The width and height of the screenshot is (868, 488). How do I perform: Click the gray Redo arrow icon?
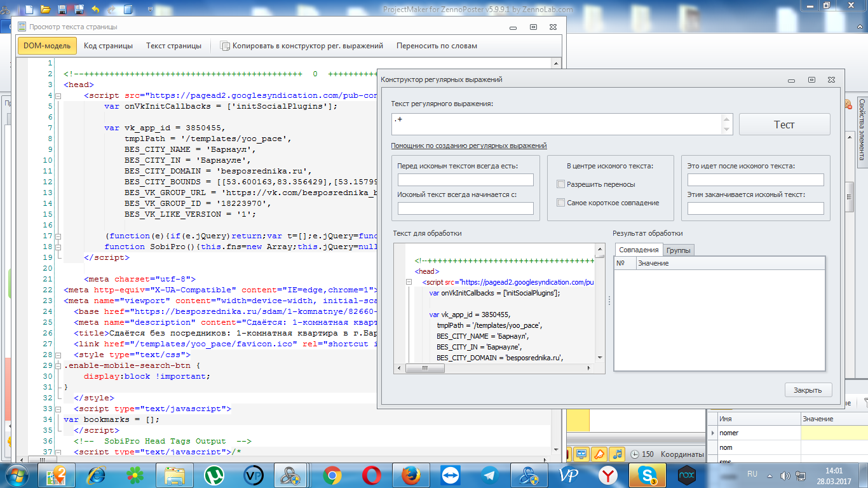(x=111, y=9)
